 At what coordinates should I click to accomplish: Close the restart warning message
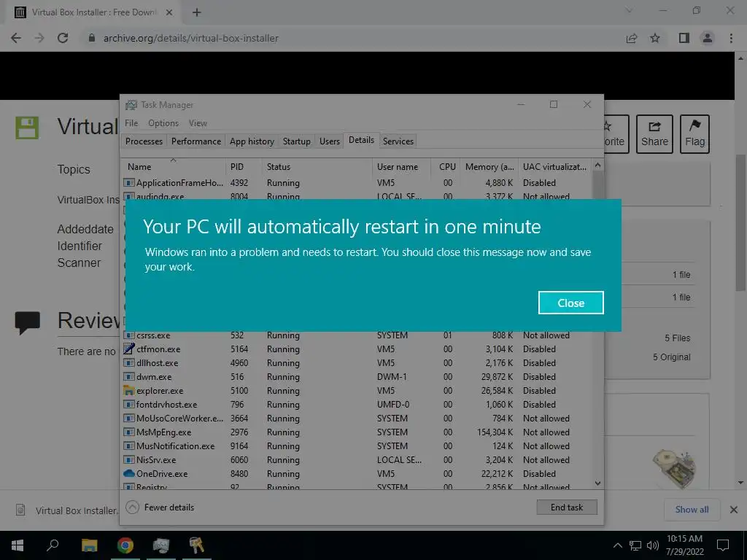pos(570,303)
